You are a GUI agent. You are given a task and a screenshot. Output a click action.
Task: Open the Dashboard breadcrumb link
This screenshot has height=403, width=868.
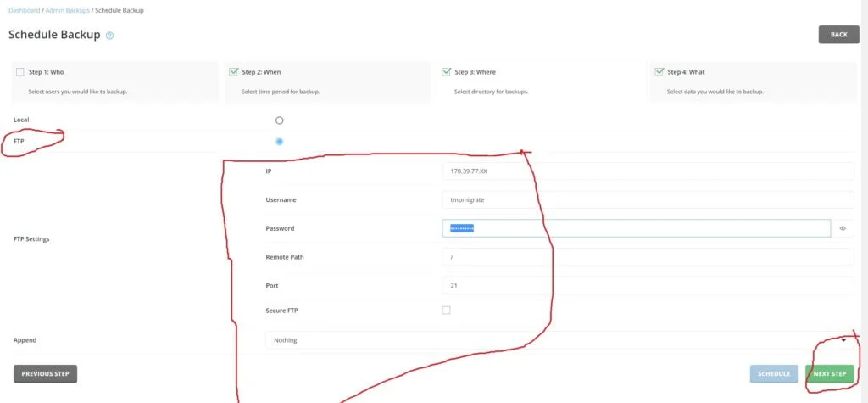25,10
